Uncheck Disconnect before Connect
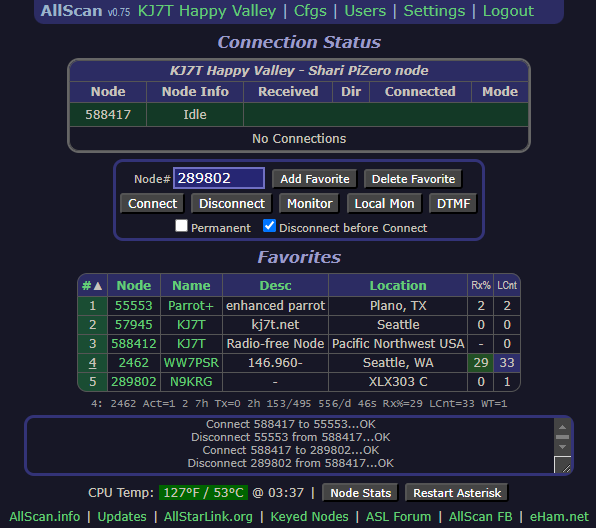 tap(269, 226)
